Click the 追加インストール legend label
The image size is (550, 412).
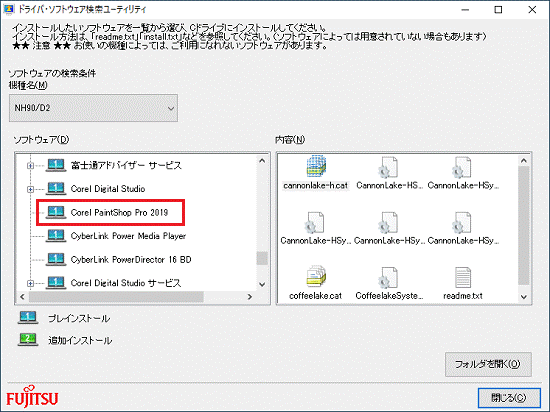click(x=80, y=340)
